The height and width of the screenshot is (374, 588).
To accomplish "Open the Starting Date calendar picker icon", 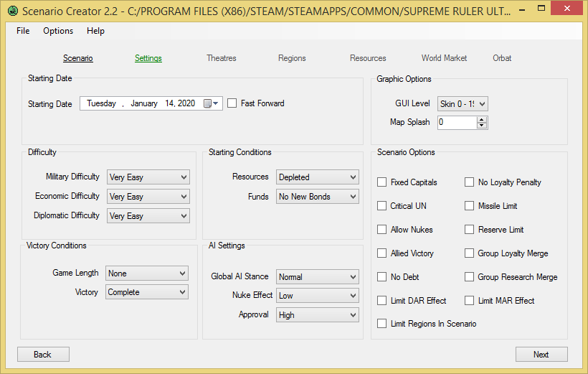I will (x=211, y=103).
